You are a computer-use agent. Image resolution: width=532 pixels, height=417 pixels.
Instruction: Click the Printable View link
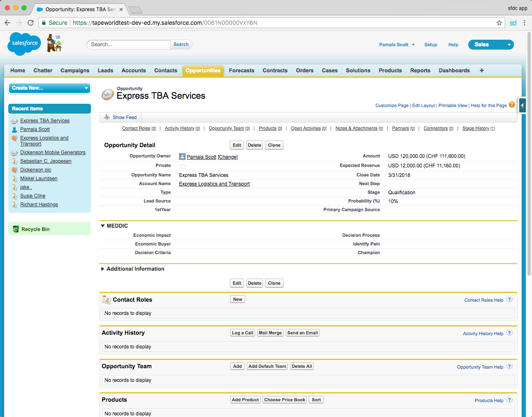click(453, 105)
